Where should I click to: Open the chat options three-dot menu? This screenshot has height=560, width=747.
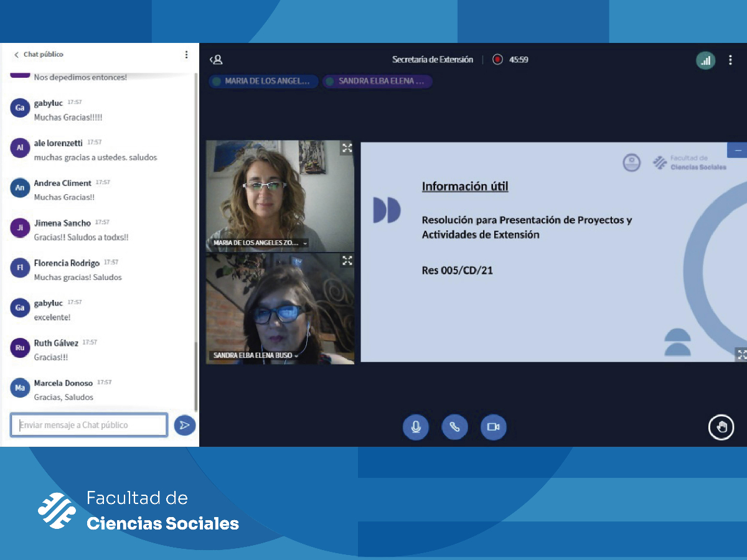(x=186, y=54)
